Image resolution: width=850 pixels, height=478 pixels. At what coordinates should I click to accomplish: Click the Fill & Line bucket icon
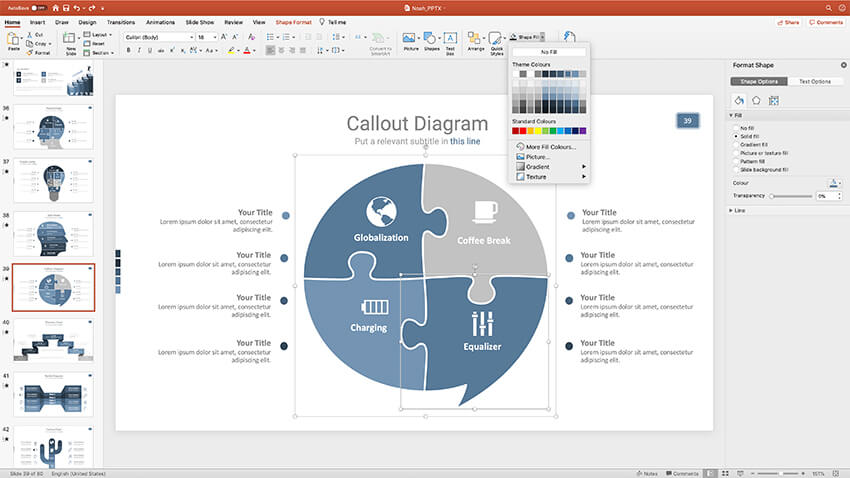pos(739,100)
